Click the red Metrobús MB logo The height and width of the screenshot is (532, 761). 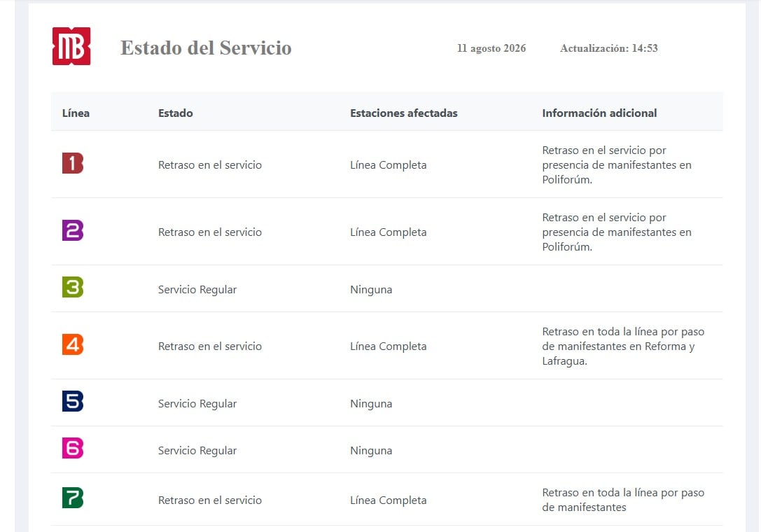click(71, 46)
